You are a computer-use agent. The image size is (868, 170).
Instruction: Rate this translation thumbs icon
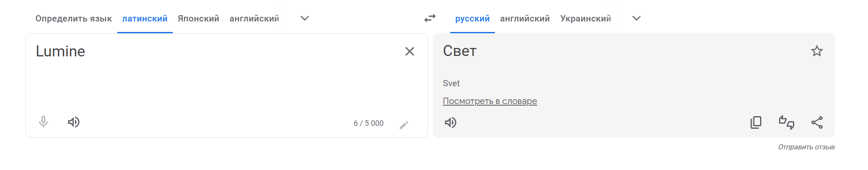pos(786,122)
